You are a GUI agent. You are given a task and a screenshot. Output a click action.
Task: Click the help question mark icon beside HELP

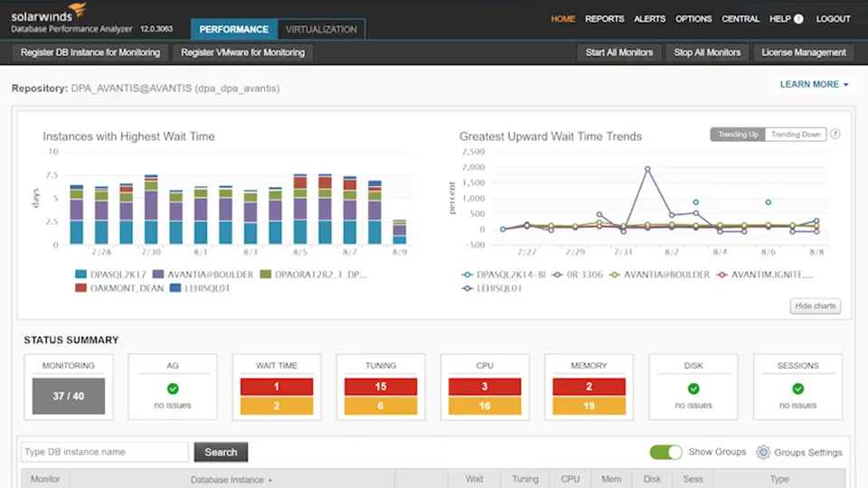[x=798, y=19]
